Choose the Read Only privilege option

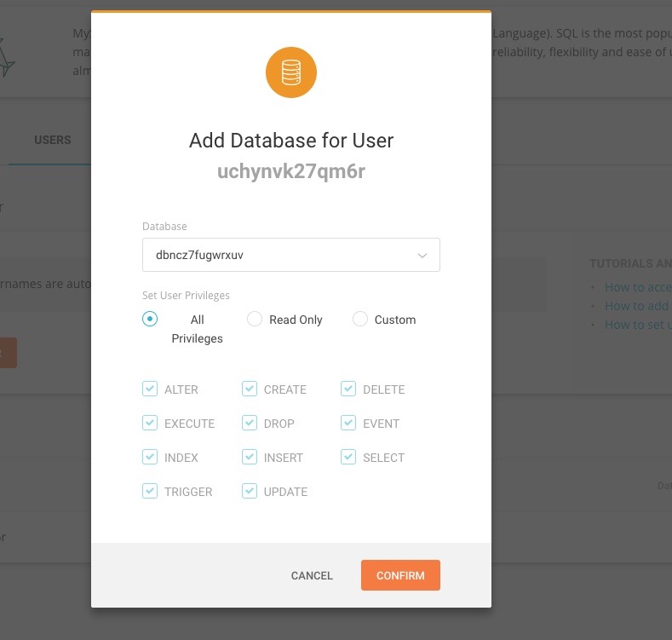(254, 320)
